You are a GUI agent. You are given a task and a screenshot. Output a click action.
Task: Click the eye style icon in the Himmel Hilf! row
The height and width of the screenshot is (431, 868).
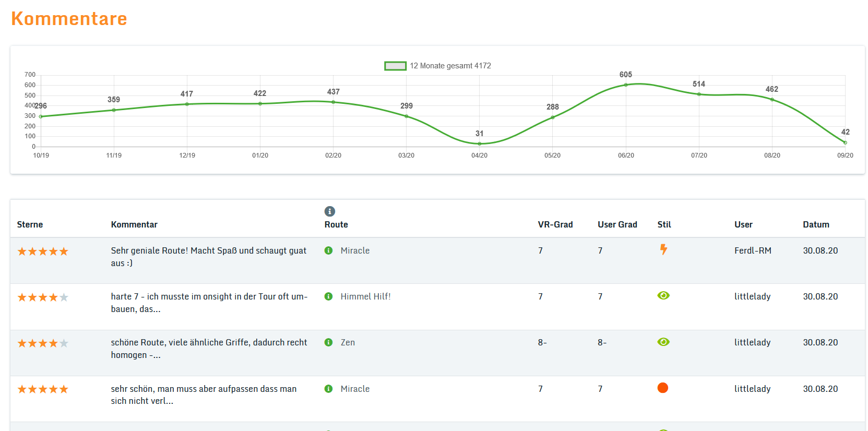[x=663, y=295]
